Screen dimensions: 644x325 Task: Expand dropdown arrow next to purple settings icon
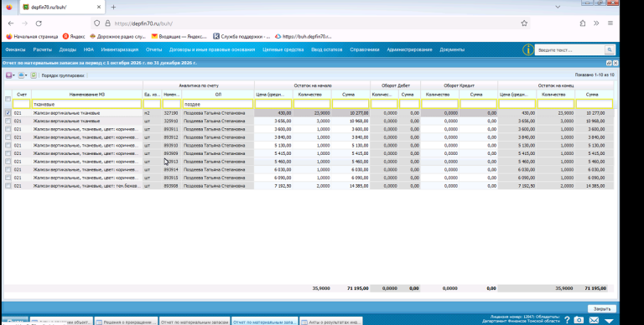[x=13, y=75]
